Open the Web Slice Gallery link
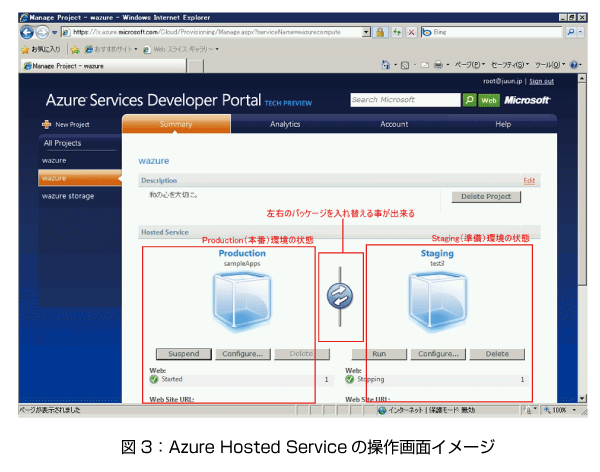Viewport: 600px width, 472px height. pyautogui.click(x=181, y=49)
